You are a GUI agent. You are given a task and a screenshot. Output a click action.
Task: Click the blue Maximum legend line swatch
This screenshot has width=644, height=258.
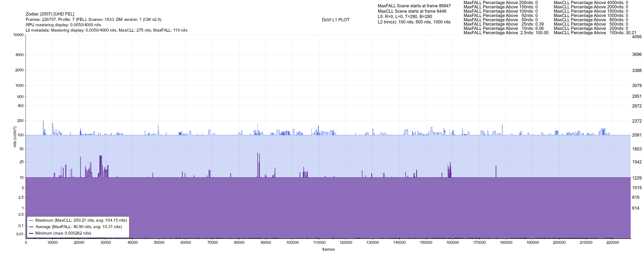click(x=31, y=220)
